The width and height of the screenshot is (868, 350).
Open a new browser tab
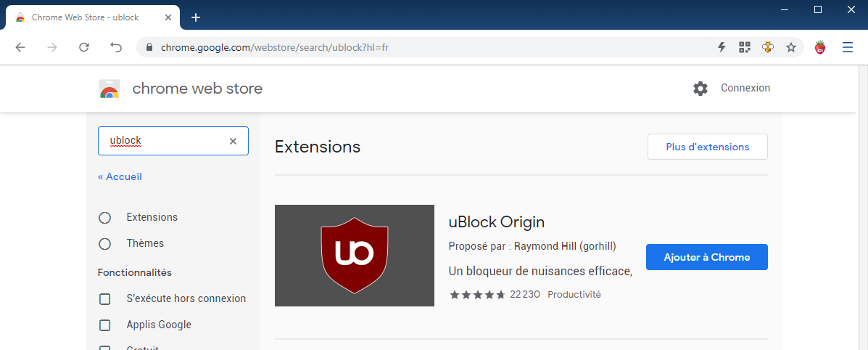point(195,17)
